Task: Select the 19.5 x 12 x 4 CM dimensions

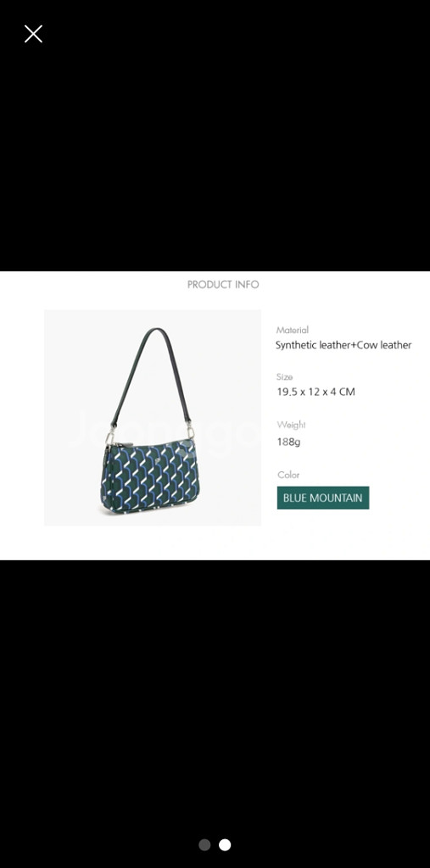Action: (x=316, y=392)
